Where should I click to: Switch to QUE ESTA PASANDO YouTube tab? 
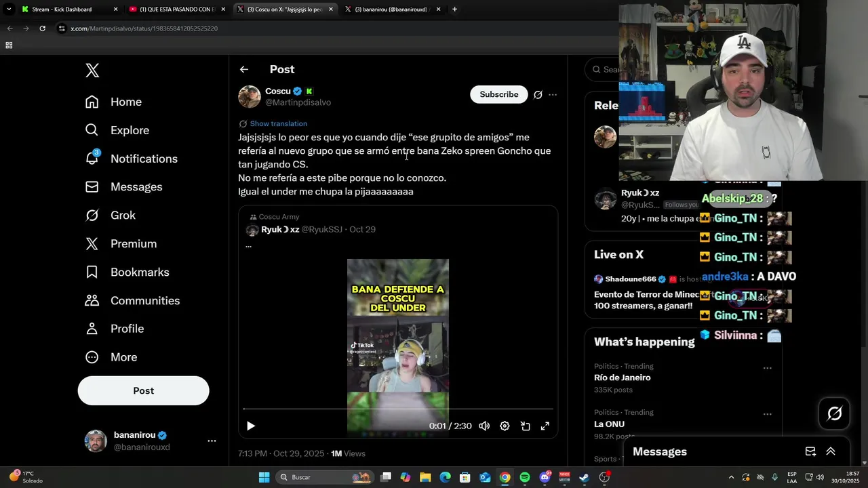(176, 9)
